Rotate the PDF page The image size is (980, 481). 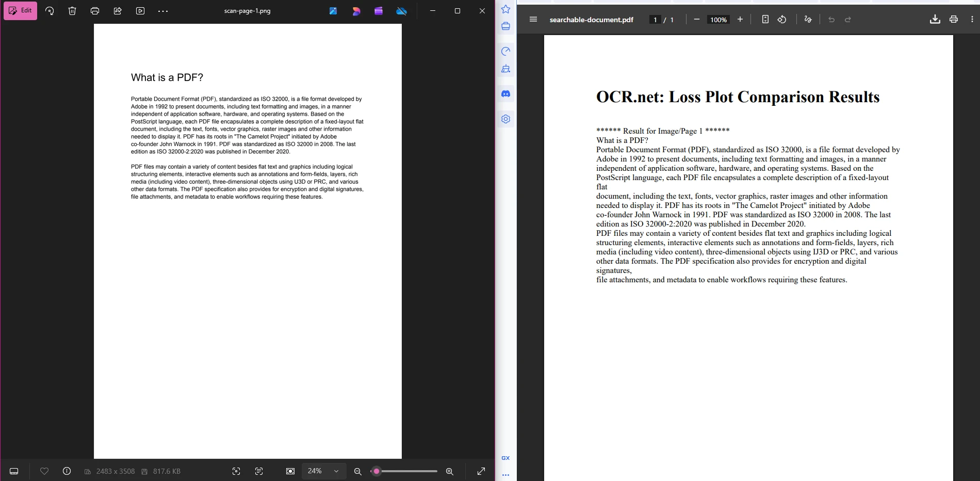click(781, 19)
